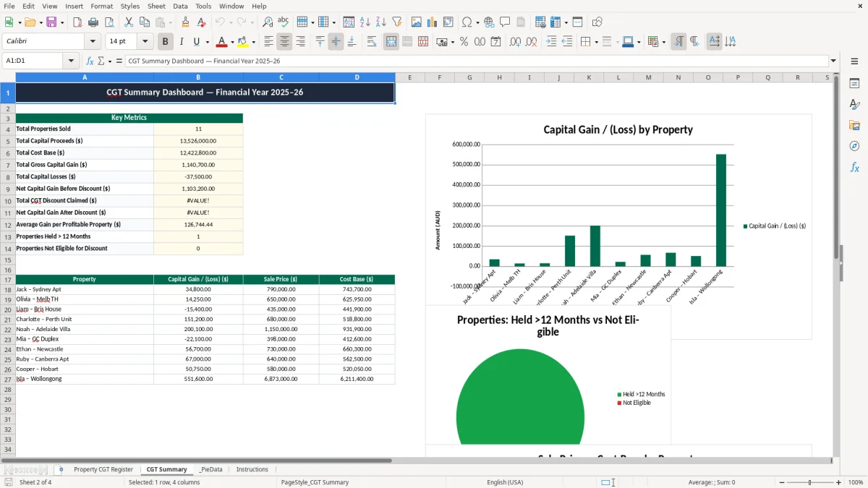This screenshot has width=868, height=488.
Task: Open sidebar Functions panel
Action: (854, 167)
